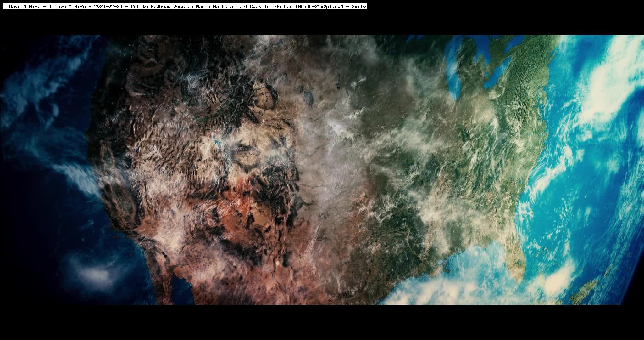Click the black letterbox bar at bottom

[x=322, y=323]
